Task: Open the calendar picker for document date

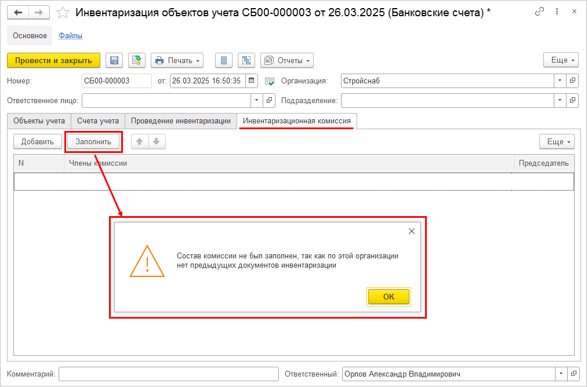Action: click(x=251, y=81)
